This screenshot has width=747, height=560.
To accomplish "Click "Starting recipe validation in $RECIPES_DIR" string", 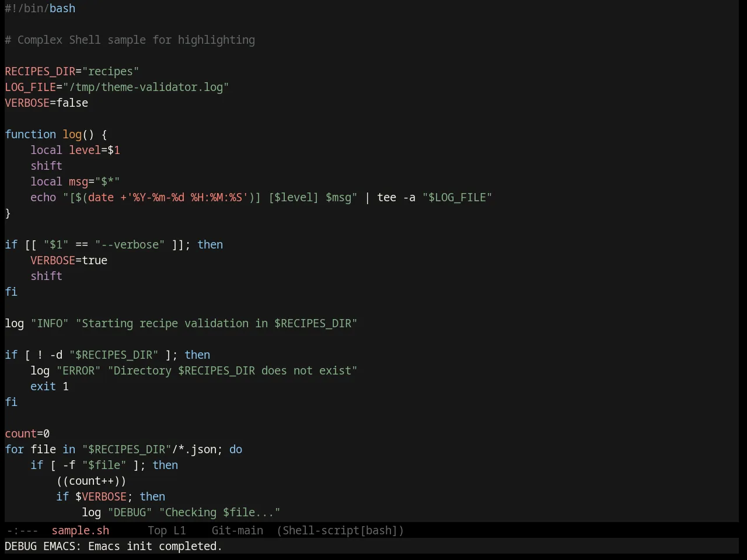I will 217,323.
